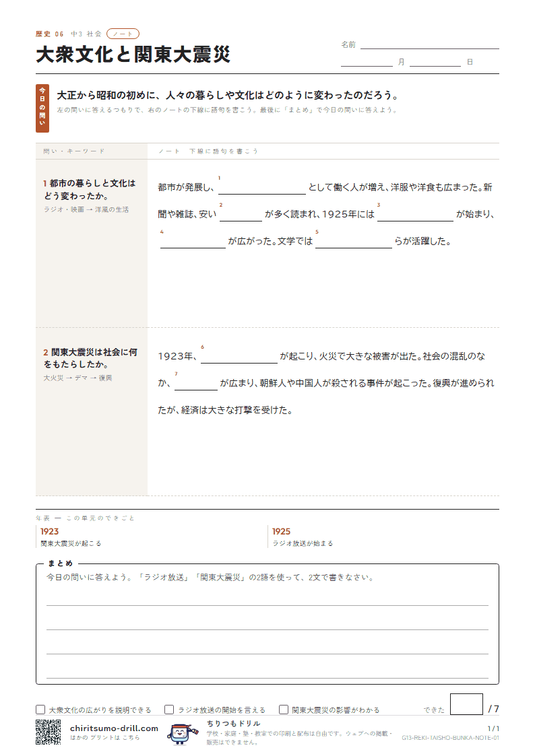The width and height of the screenshot is (535, 756).
Task: Click the Chiritsumo drill mascot icon
Action: tap(183, 733)
